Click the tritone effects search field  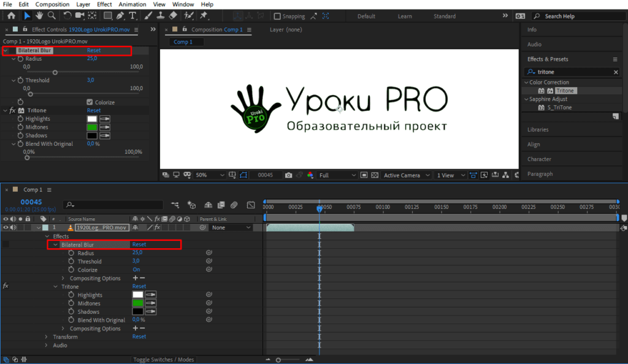[573, 72]
